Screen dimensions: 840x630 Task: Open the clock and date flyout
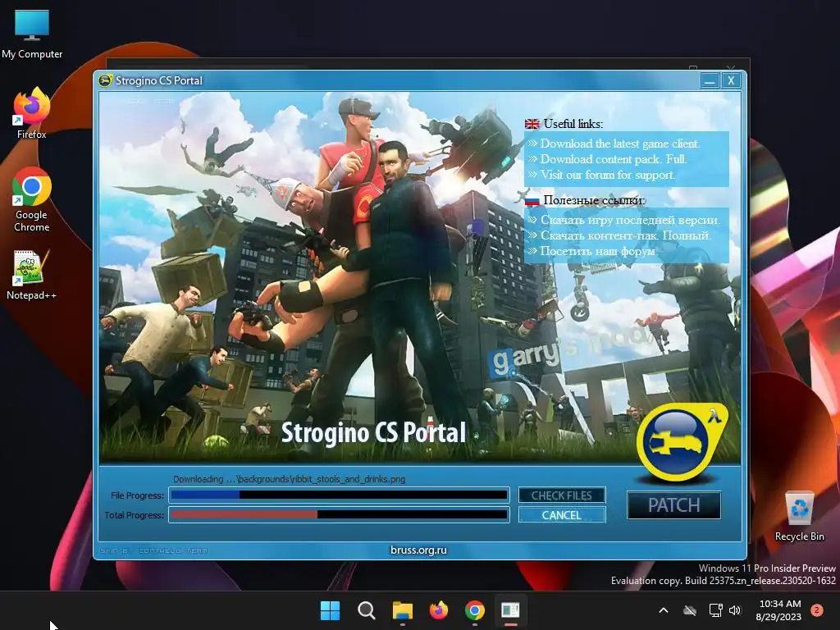[x=779, y=610]
